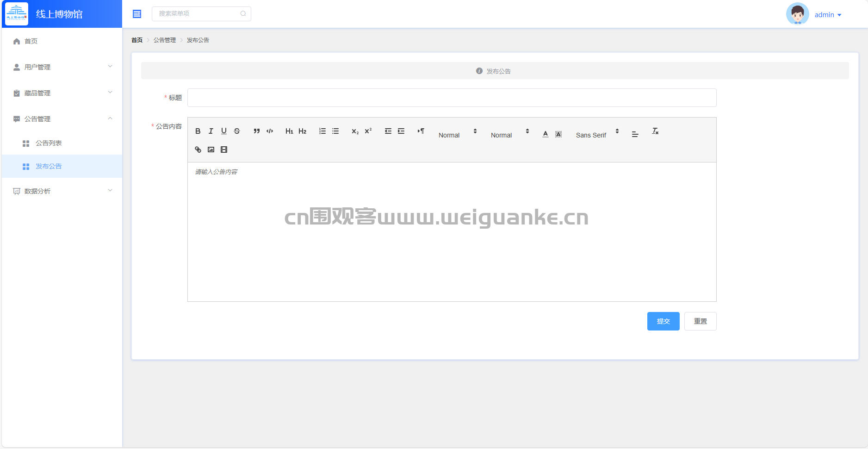Click the admin avatar picture
This screenshot has width=868, height=449.
(797, 14)
